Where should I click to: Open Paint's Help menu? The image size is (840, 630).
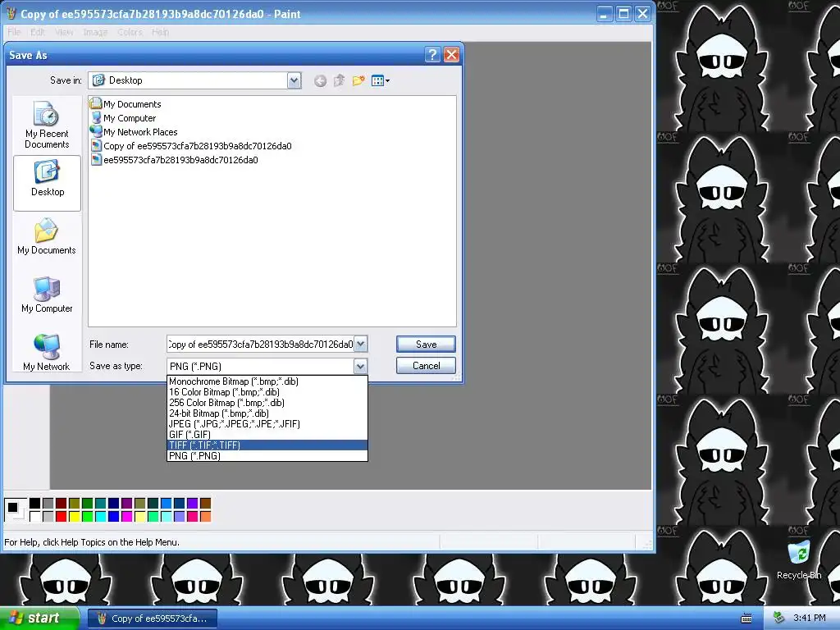click(160, 32)
